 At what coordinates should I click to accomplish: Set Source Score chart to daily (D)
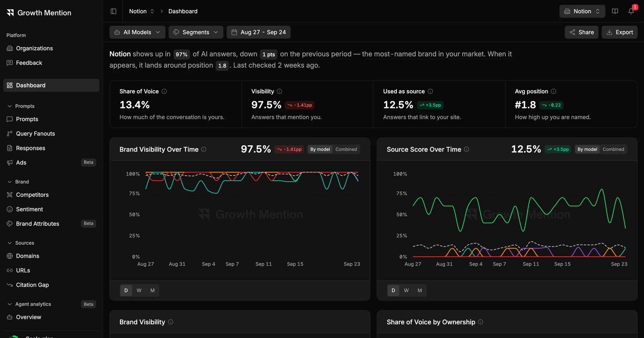tap(393, 291)
